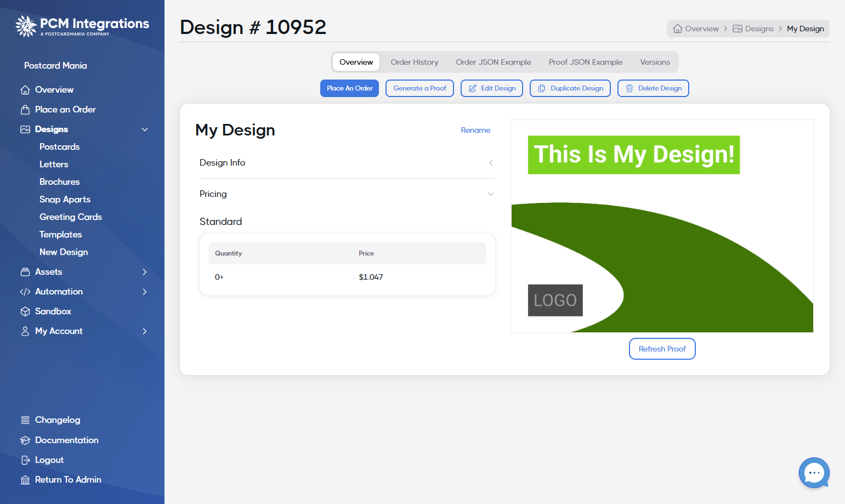Switch to the Versions tab
Screen dimensions: 845x504
(x=655, y=62)
